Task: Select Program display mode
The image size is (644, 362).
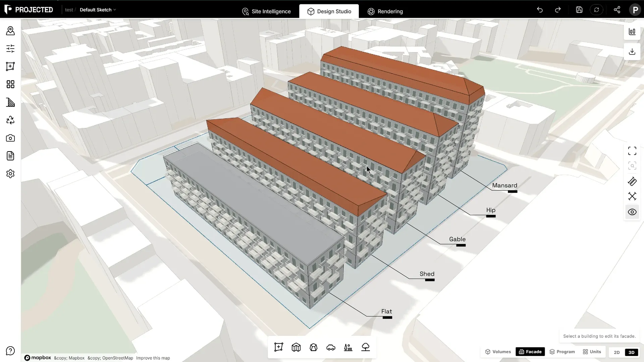Action: pyautogui.click(x=562, y=352)
